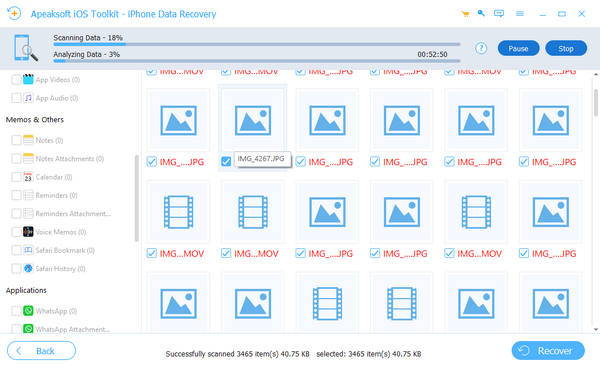The width and height of the screenshot is (600, 367).
Task: Open the IMG_4267.JPG image thumbnail
Action: coord(253,120)
